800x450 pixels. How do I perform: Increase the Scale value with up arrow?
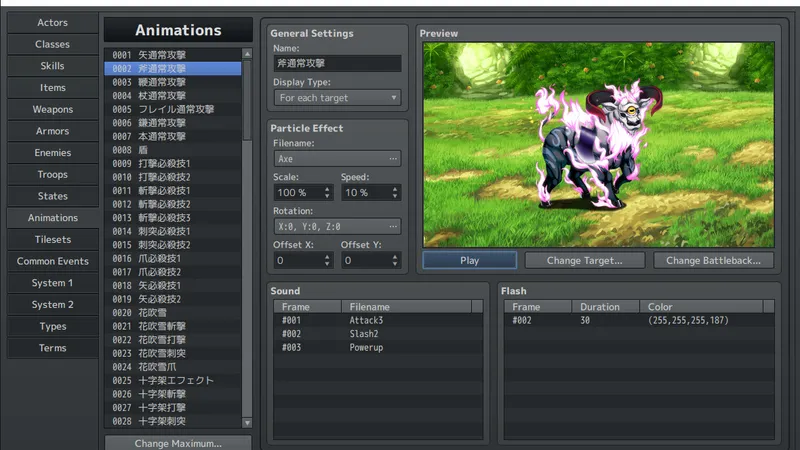coord(327,188)
